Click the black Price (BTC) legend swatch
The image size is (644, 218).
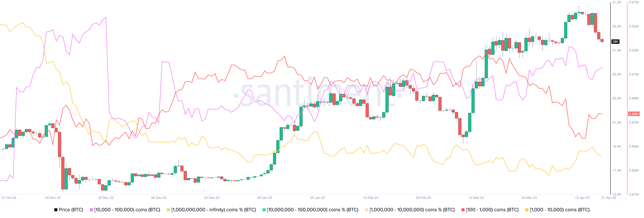tap(56, 210)
